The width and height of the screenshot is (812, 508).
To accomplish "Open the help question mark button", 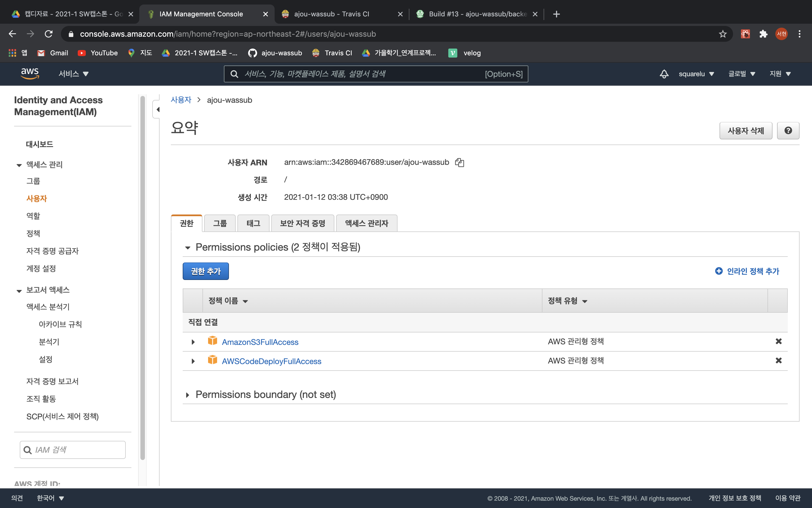I will 788,131.
